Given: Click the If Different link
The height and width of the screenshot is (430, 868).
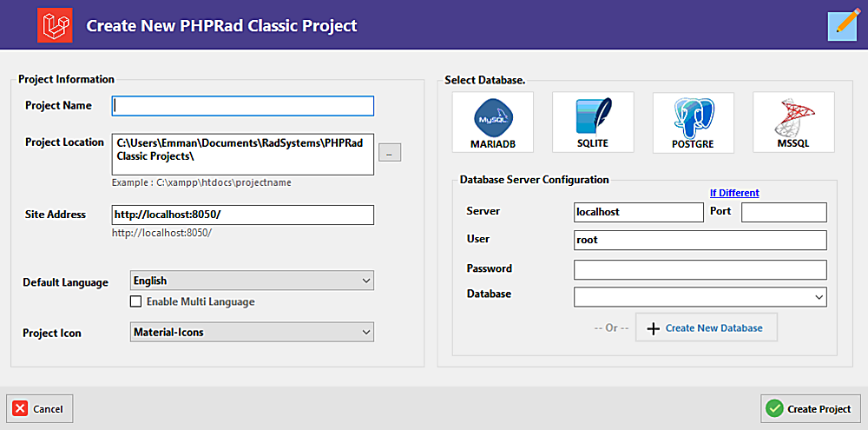Looking at the screenshot, I should [734, 193].
